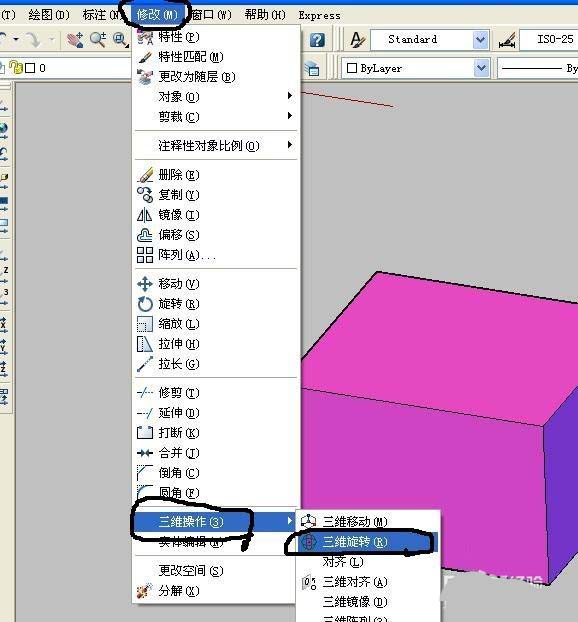Select 倒角(C) Chamfer command

(x=216, y=473)
